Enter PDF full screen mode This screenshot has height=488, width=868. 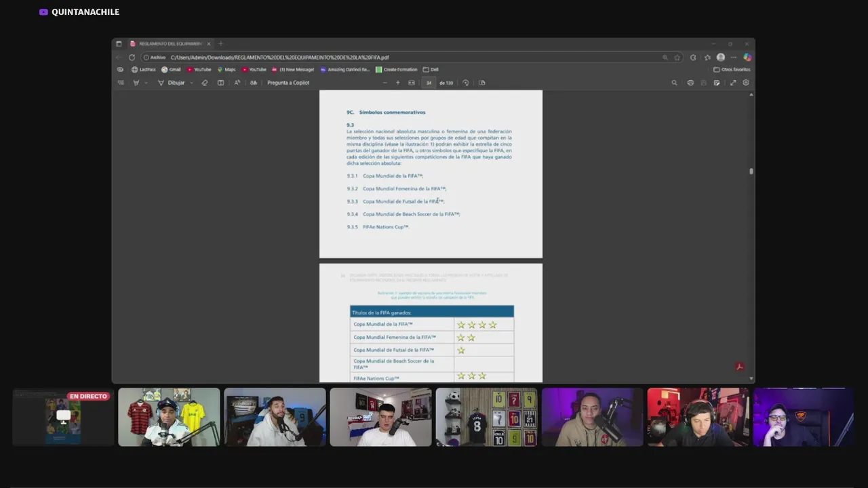pyautogui.click(x=732, y=83)
